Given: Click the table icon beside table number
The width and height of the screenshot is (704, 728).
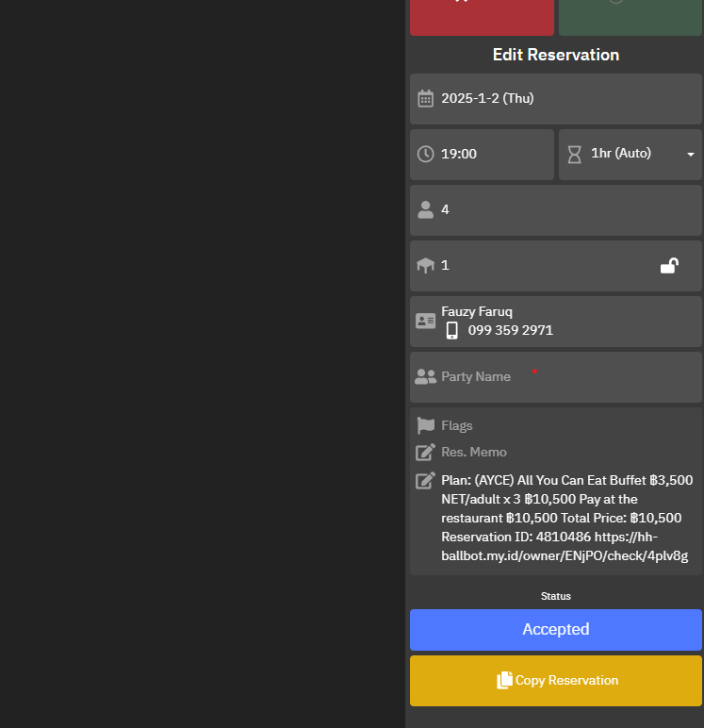Looking at the screenshot, I should [x=426, y=266].
